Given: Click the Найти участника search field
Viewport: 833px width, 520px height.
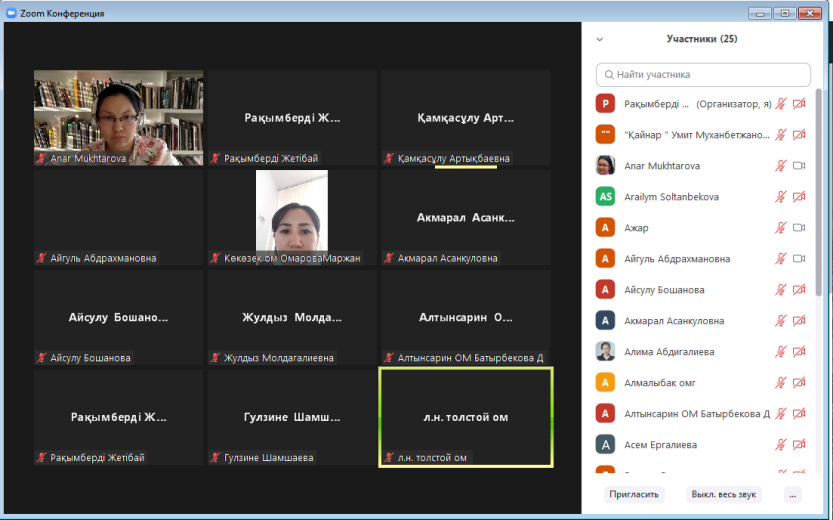Looking at the screenshot, I should click(x=703, y=75).
